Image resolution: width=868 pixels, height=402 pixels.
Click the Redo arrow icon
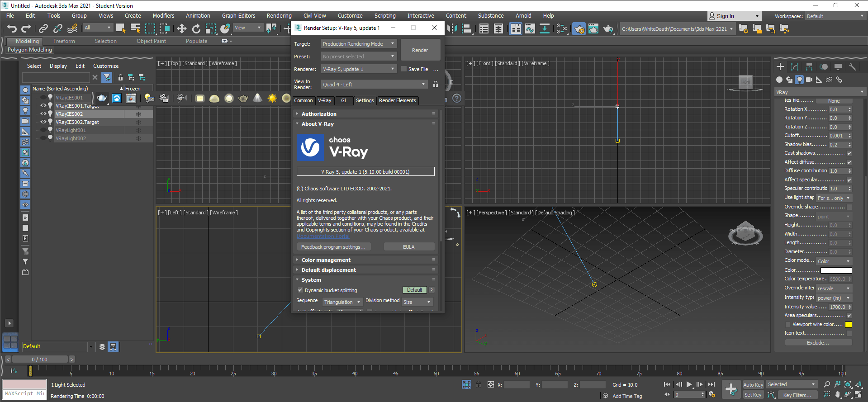(x=26, y=28)
